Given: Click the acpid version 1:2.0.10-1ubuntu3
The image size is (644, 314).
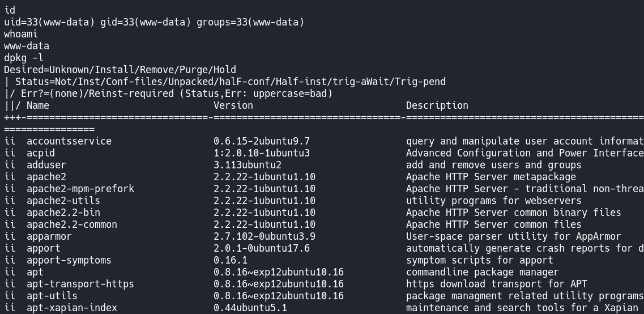Looking at the screenshot, I should [262, 153].
